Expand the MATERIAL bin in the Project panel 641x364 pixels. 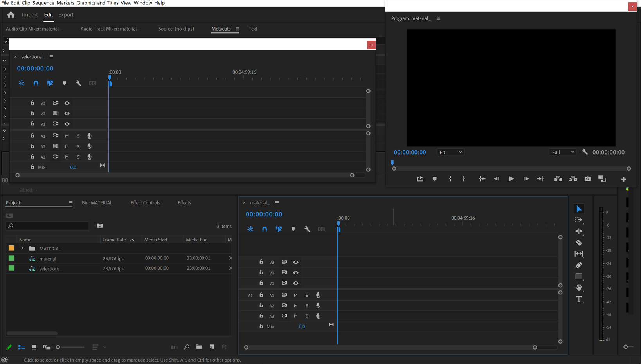tap(22, 248)
